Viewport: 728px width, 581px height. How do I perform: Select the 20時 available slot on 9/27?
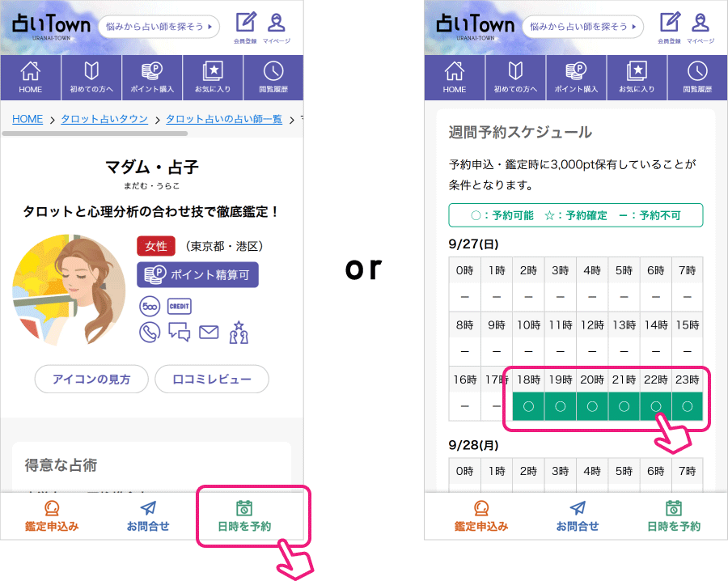point(591,406)
